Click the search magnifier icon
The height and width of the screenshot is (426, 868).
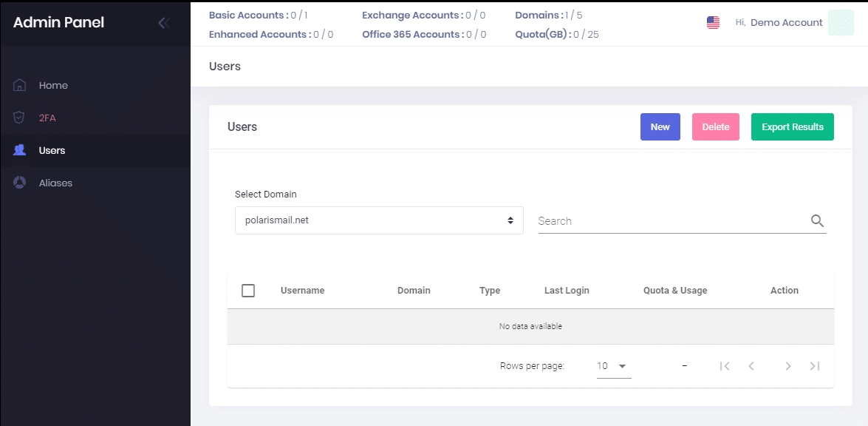[817, 220]
